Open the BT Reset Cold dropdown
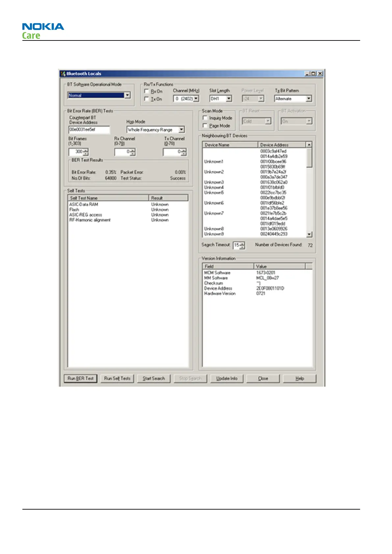392x554 pixels. [x=268, y=121]
